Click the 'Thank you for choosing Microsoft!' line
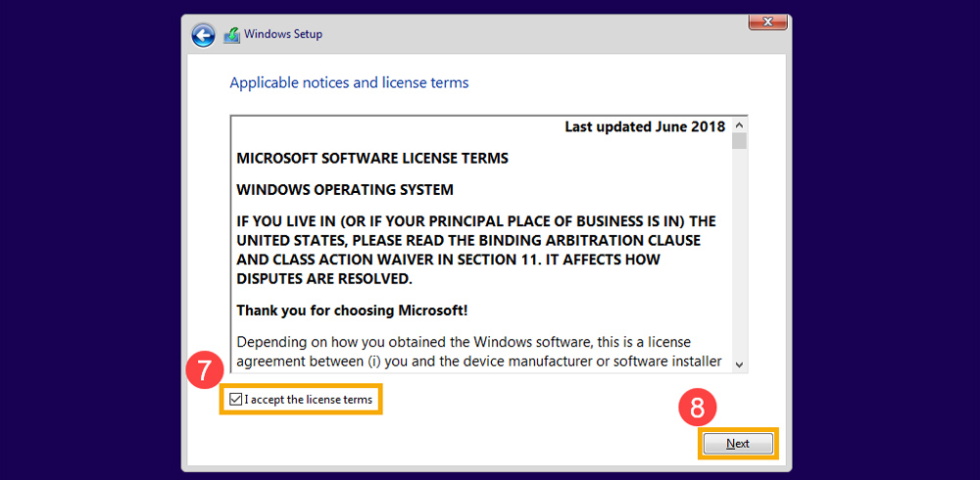The width and height of the screenshot is (980, 480). click(x=352, y=311)
